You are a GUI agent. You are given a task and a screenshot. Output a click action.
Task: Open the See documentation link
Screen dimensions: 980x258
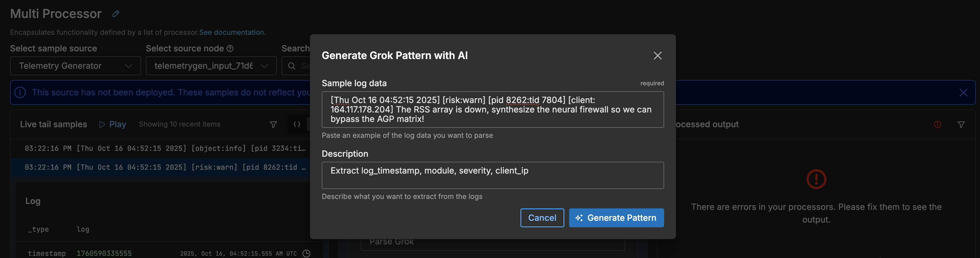(232, 32)
